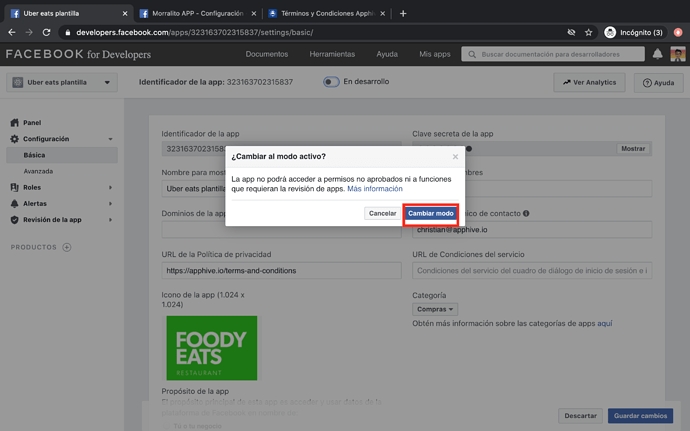Confirm with the Cambiar modo button
Image resolution: width=690 pixels, height=431 pixels.
[x=430, y=213]
